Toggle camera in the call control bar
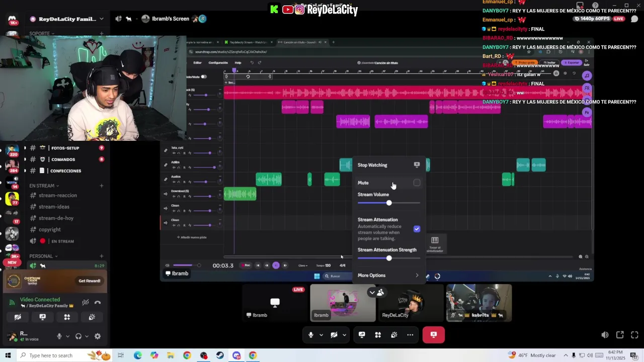Screen dimensions: 644x362 coord(334,335)
